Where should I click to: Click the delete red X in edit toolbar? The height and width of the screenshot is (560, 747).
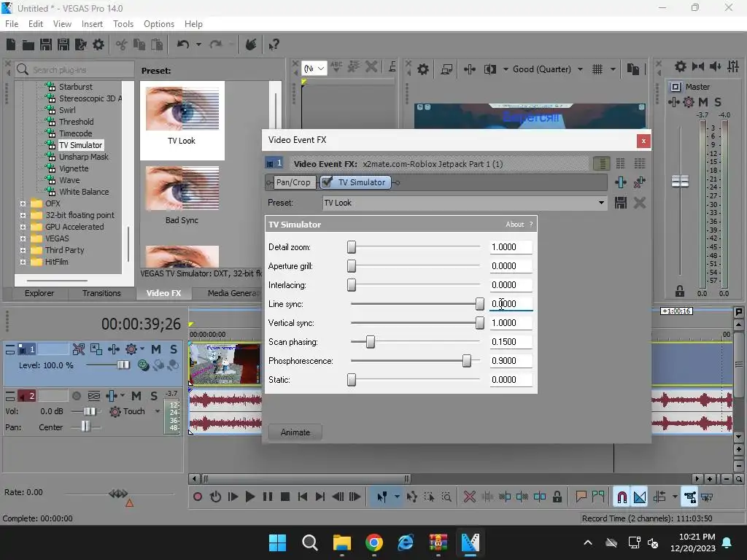(469, 497)
